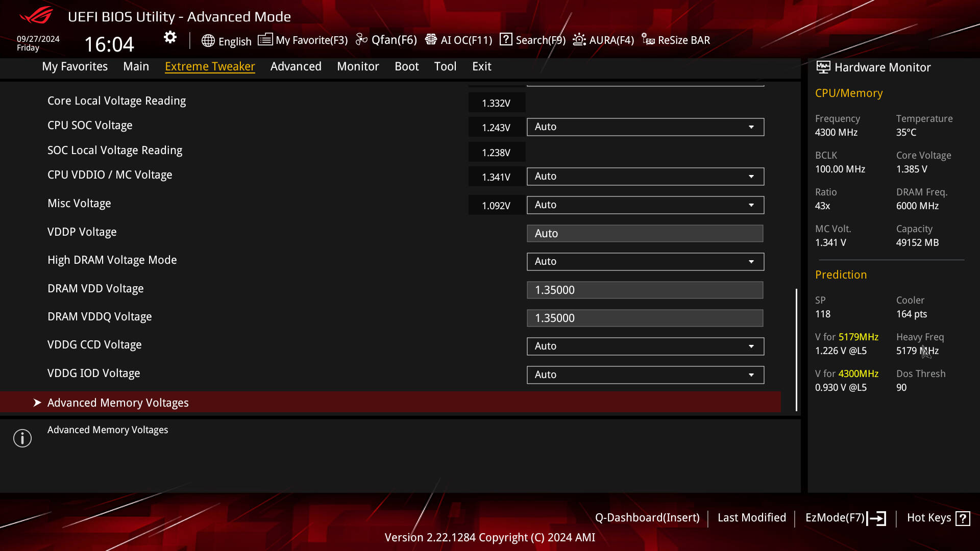The height and width of the screenshot is (551, 980).
Task: Expand Advanced Memory Voltages submenu
Action: tap(390, 403)
